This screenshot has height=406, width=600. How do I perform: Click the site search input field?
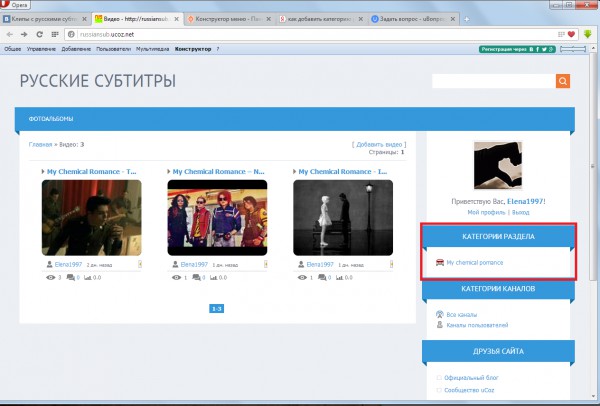pos(494,81)
